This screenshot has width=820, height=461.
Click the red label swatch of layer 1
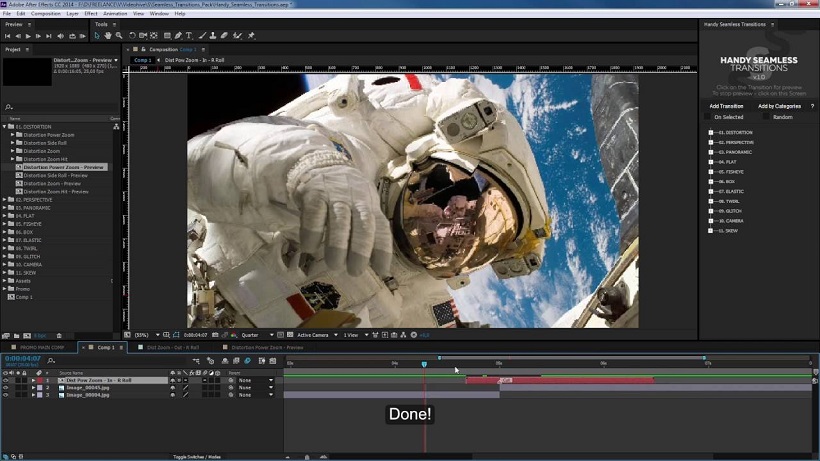point(40,381)
